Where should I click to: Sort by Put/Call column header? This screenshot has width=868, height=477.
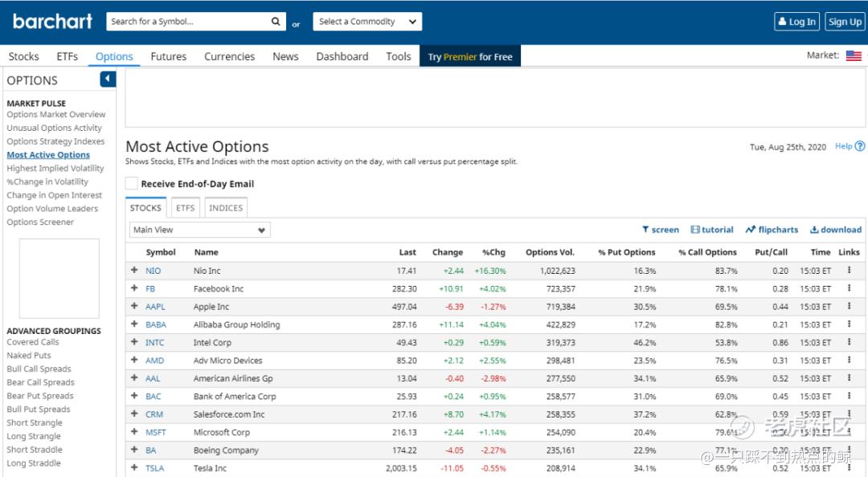(771, 252)
